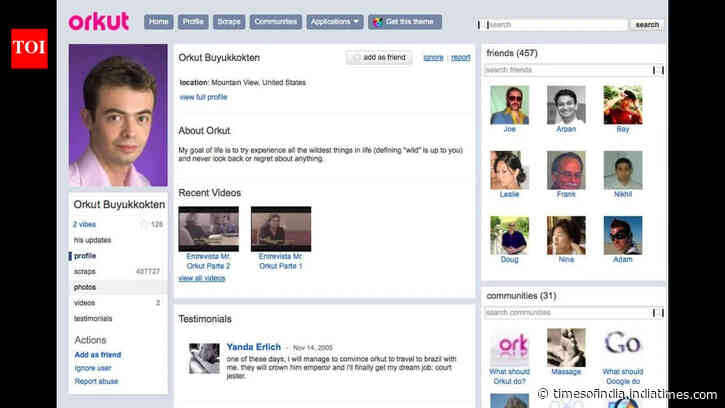725x408 pixels.
Task: Open friend Joe's avatar
Action: pos(510,105)
